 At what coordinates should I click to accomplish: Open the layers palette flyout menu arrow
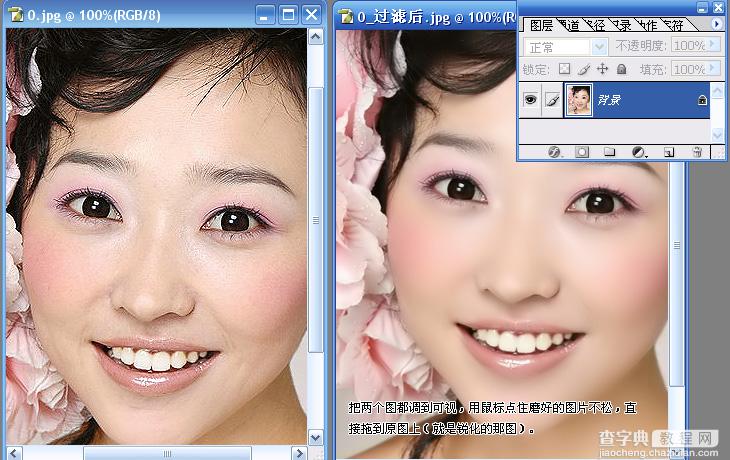[717, 24]
